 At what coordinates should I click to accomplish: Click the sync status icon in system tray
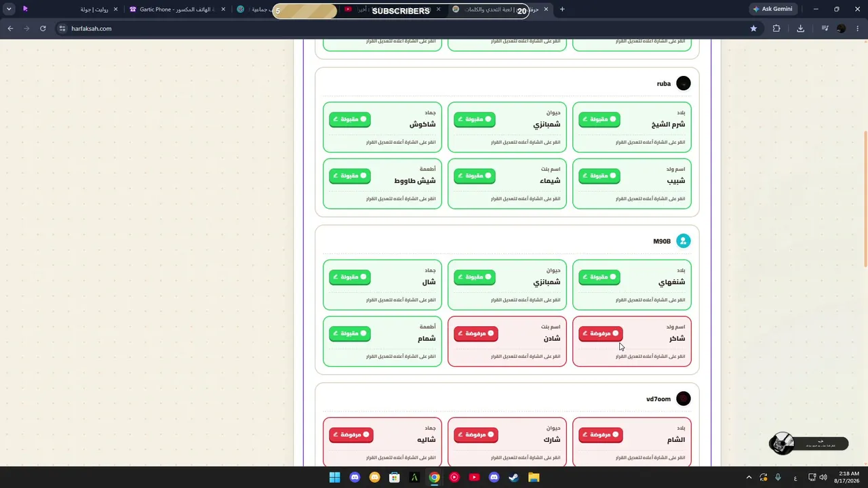(764, 477)
